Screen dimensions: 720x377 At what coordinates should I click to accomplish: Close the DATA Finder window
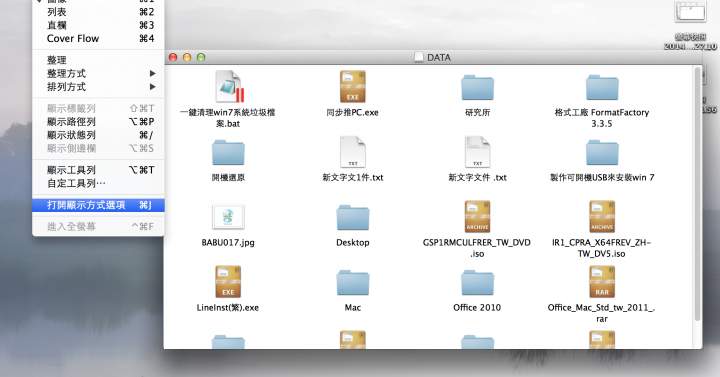pos(173,57)
